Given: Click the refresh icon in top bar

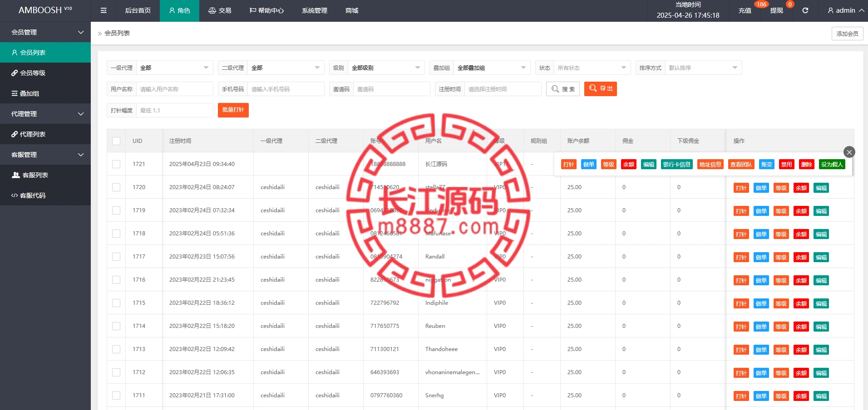Looking at the screenshot, I should [805, 10].
